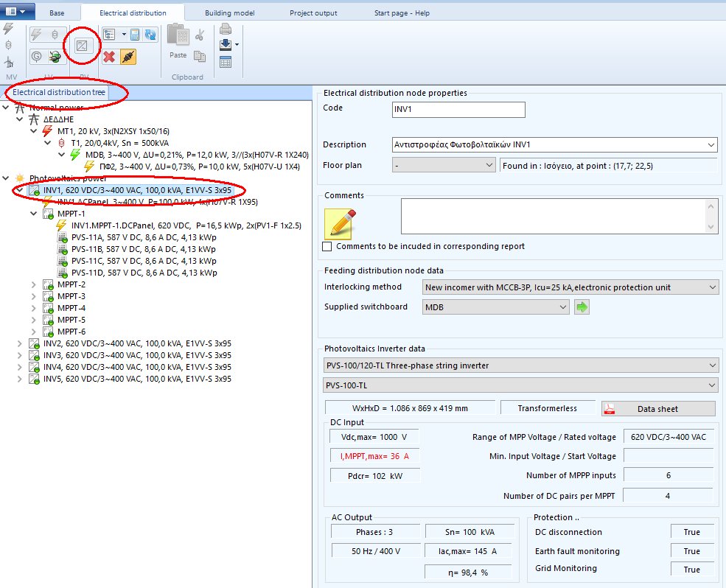Click the Code field containing INV1

tap(457, 109)
